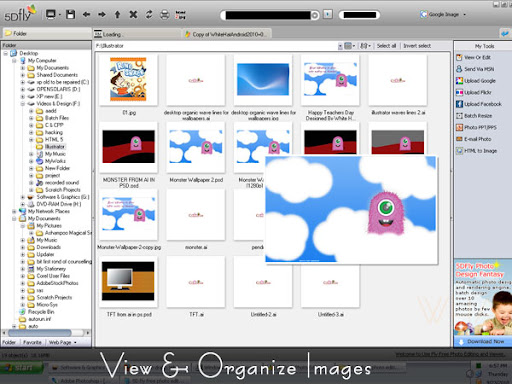The width and height of the screenshot is (512, 384).
Task: Refresh the current folder view
Action: [x=149, y=15]
